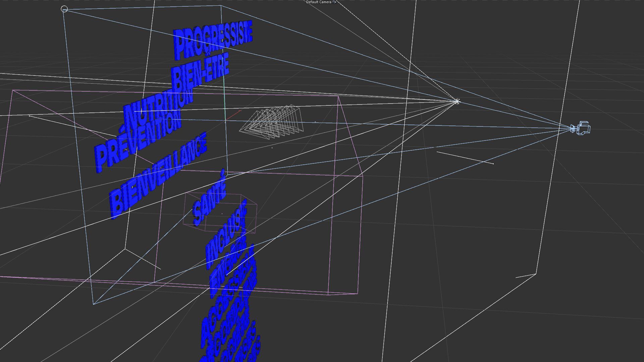Select the light source star marker

point(457,101)
